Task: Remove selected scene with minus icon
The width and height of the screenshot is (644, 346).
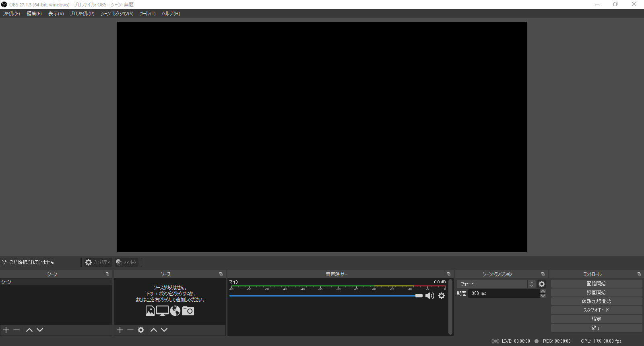Action: coord(17,330)
